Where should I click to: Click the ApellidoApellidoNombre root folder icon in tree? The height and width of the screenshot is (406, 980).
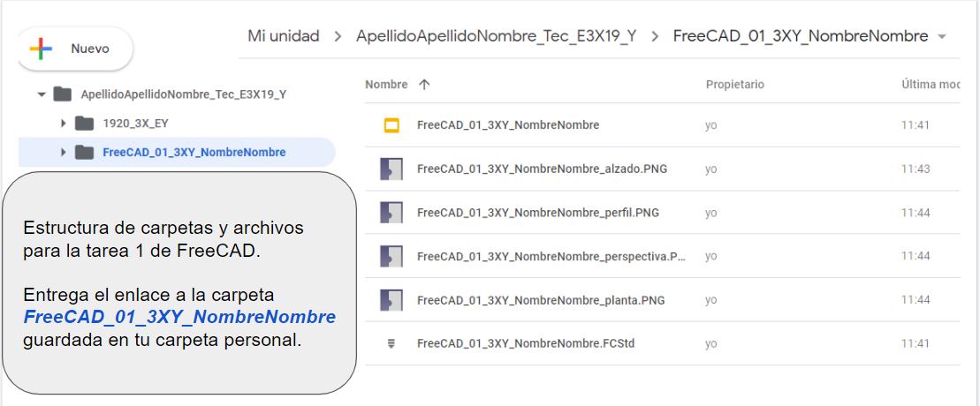tap(63, 94)
